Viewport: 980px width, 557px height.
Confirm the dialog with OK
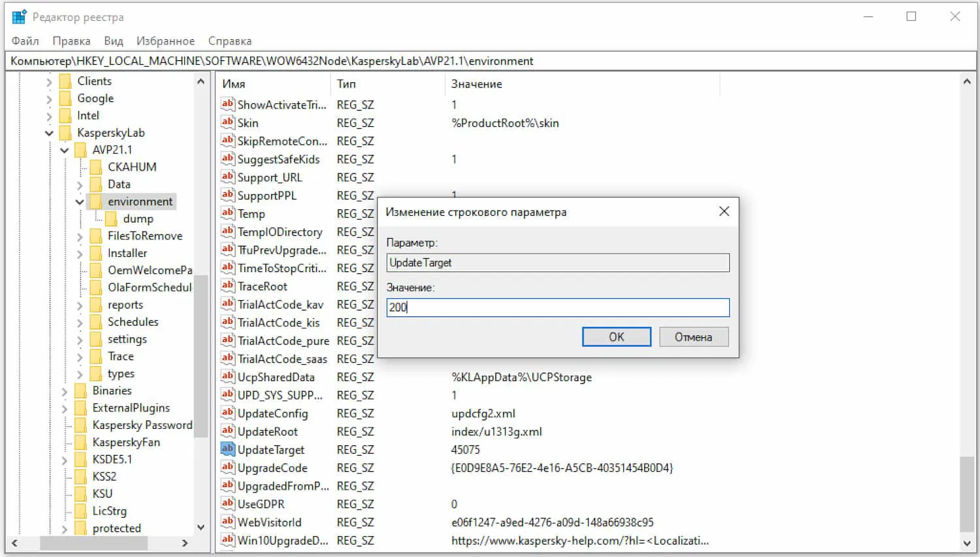coord(616,337)
